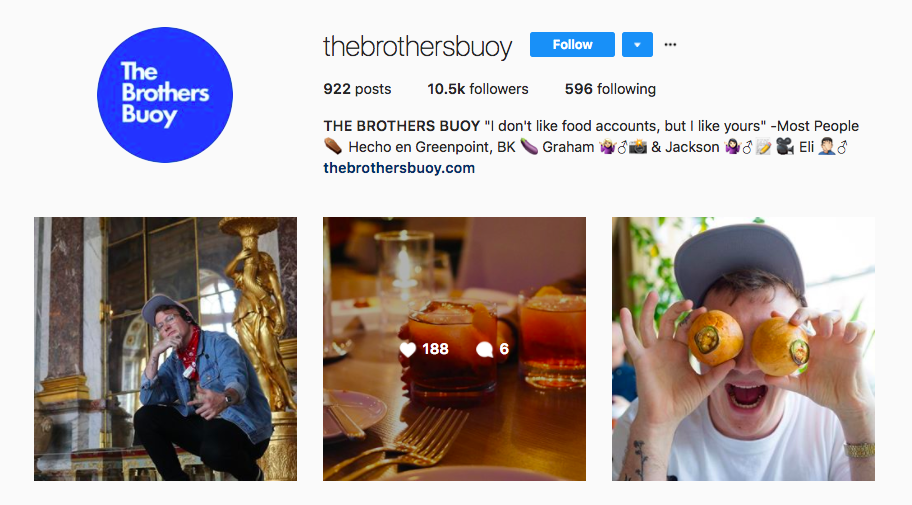The image size is (912, 505).
Task: Open The Brothers Buoy profile picture
Action: tap(165, 95)
